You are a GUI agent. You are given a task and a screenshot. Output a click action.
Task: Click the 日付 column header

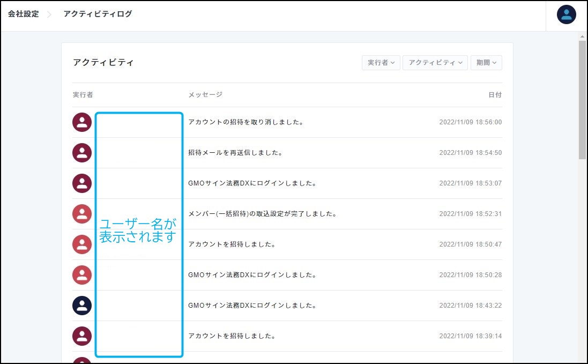click(x=495, y=95)
